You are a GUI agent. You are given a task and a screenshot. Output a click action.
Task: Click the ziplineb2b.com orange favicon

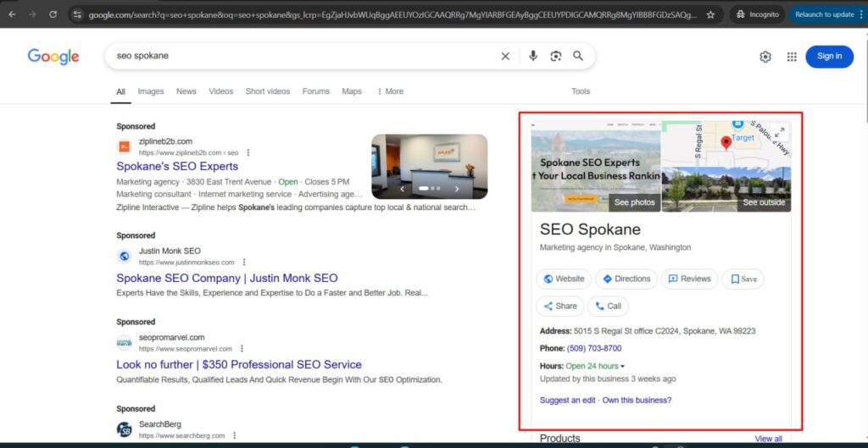click(124, 147)
